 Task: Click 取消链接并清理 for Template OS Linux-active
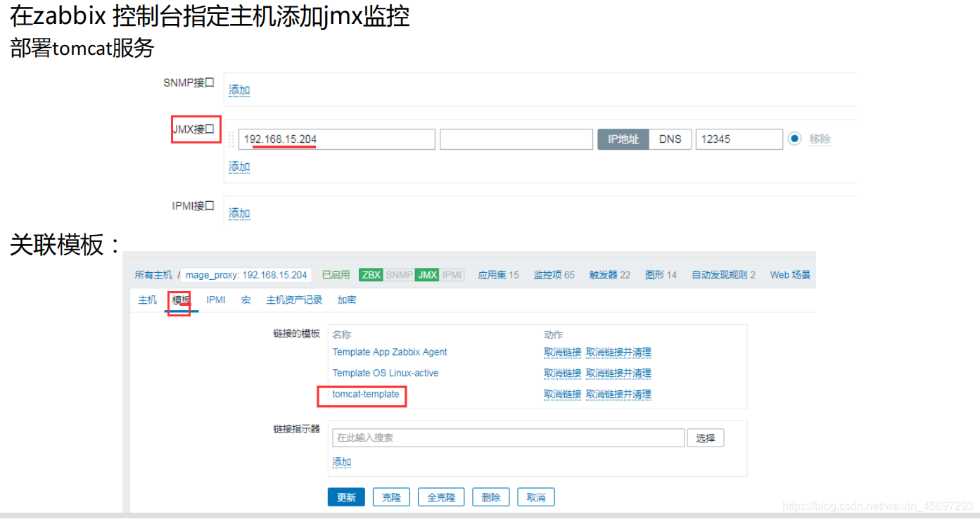[x=618, y=373]
